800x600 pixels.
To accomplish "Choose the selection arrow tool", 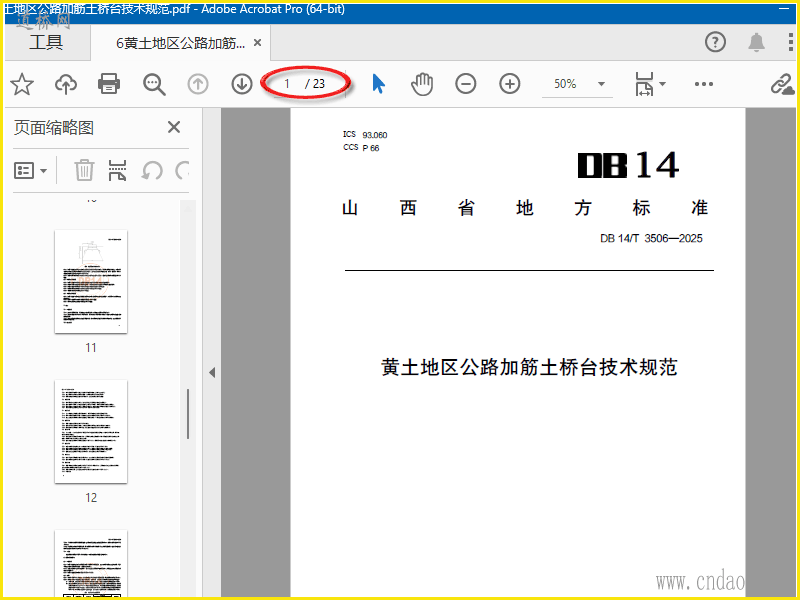I will [378, 84].
